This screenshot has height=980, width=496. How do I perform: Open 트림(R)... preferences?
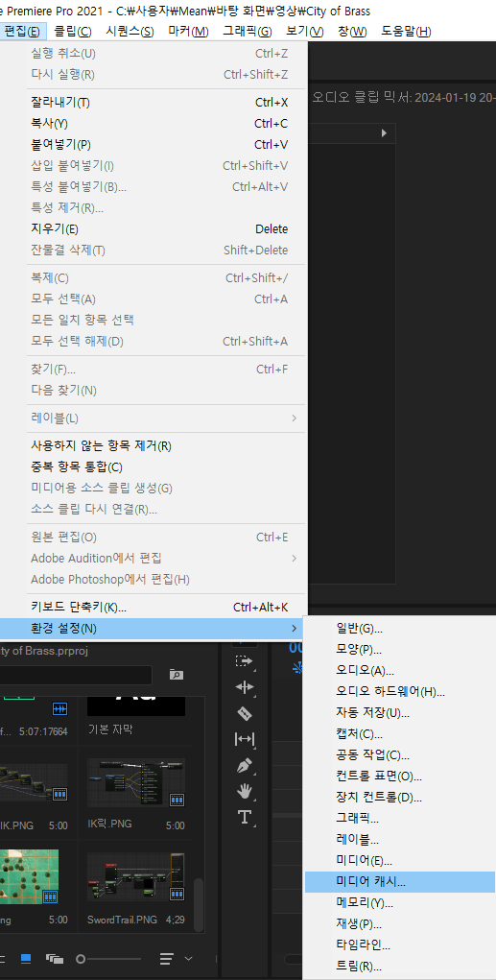click(400, 967)
